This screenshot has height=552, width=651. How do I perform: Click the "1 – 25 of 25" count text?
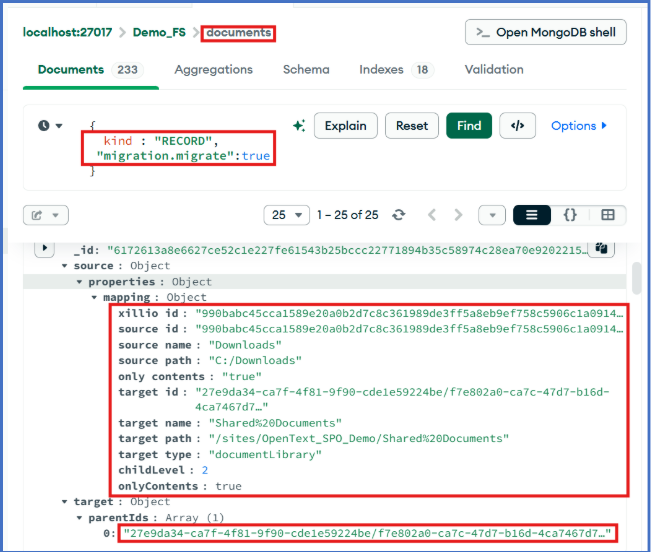point(348,215)
